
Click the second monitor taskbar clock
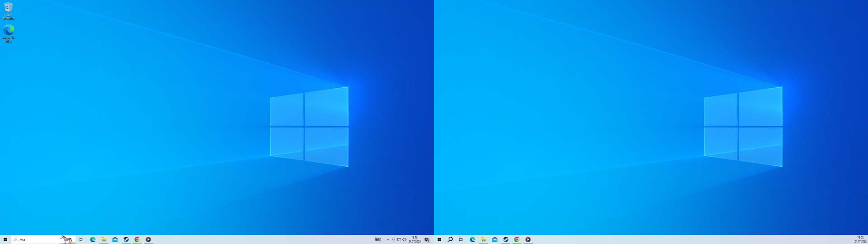click(860, 239)
